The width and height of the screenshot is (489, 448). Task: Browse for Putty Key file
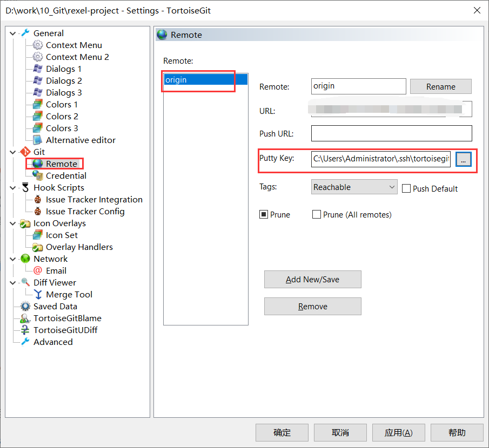(x=464, y=159)
